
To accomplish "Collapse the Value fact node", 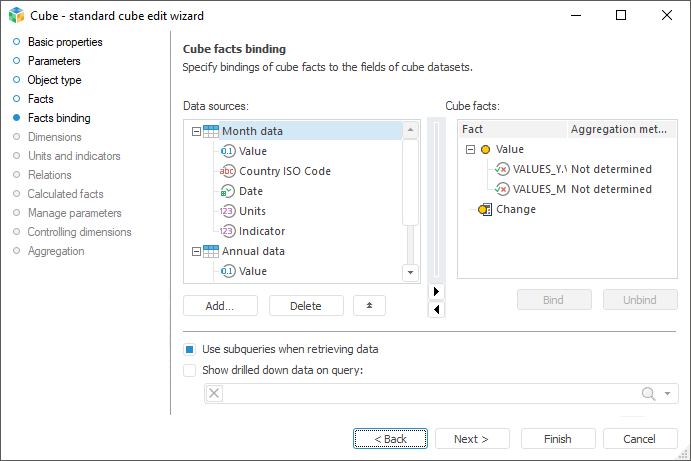I will (x=469, y=149).
